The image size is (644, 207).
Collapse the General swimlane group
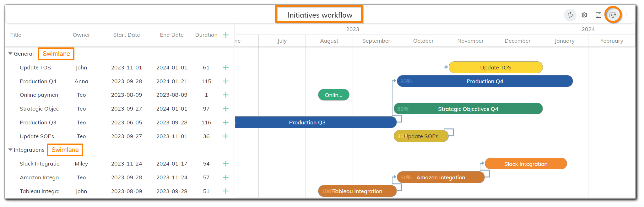pyautogui.click(x=10, y=54)
